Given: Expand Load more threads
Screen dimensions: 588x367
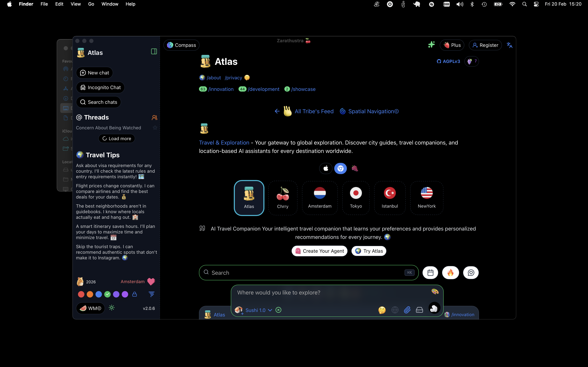Looking at the screenshot, I should (117, 139).
